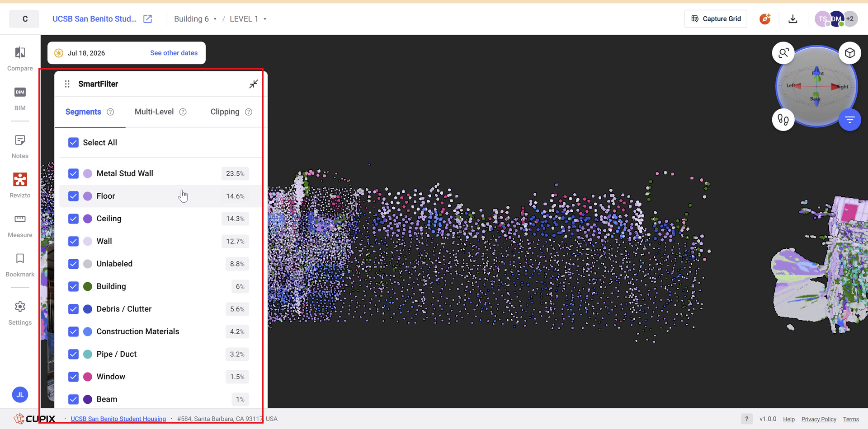Click the question mark help button in footer
The width and height of the screenshot is (868, 429).
point(747,419)
